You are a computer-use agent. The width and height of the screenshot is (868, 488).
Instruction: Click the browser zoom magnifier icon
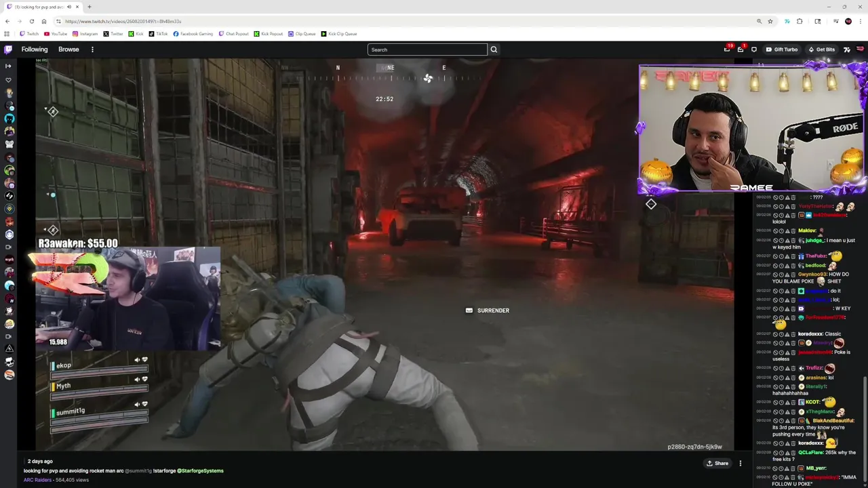click(759, 21)
